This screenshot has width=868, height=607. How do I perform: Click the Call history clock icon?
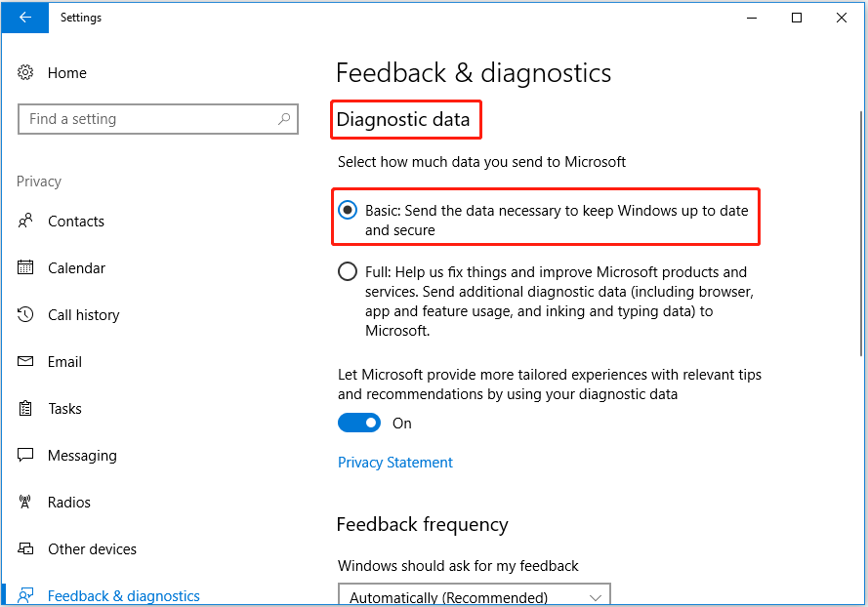tap(26, 315)
